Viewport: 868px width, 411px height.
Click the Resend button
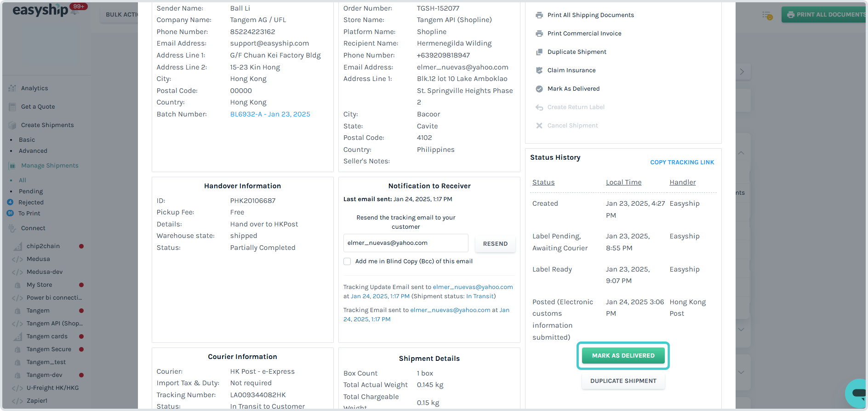(x=495, y=244)
